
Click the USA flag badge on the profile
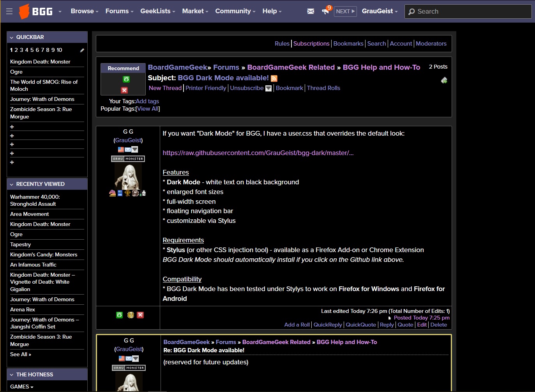click(x=120, y=149)
